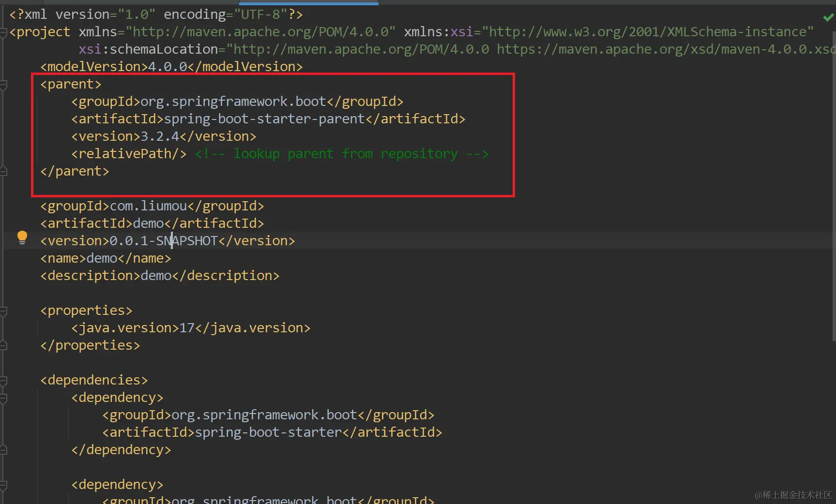This screenshot has width=836, height=504.
Task: Click the java.version 17 line
Action: [x=191, y=328]
